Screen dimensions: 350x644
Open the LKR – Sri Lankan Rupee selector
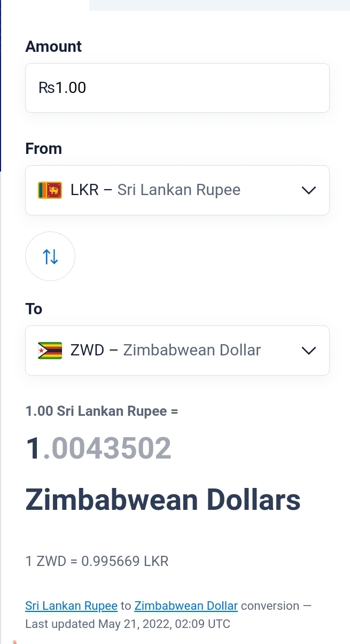pyautogui.click(x=177, y=190)
